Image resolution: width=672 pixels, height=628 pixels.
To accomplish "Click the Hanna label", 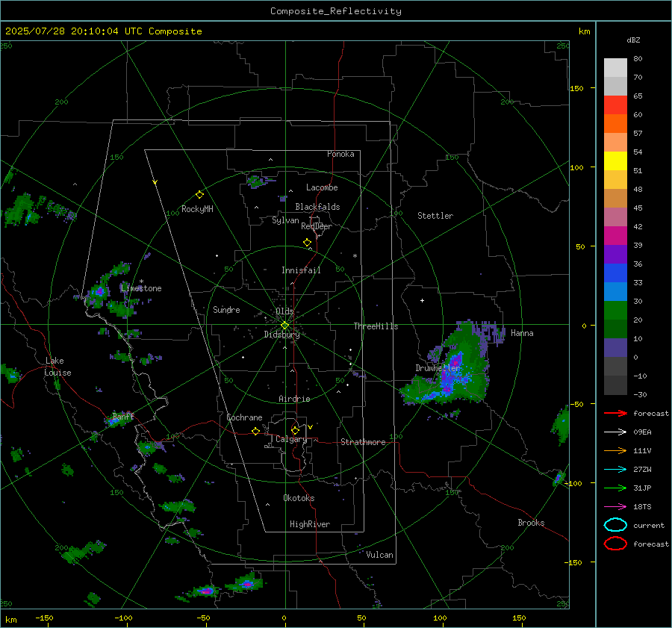I will point(522,333).
